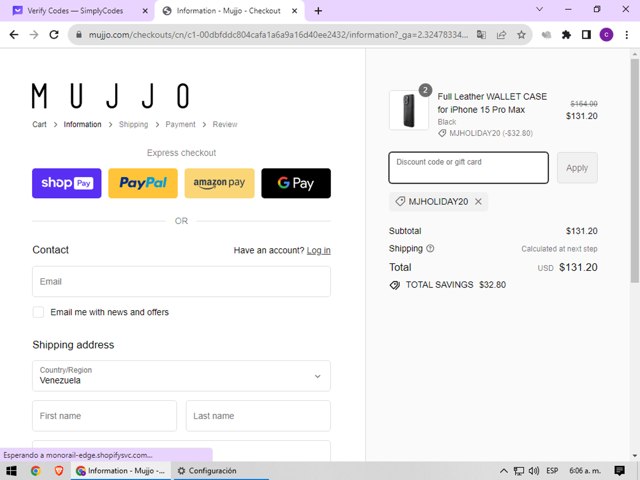Reload the checkout page

click(54, 35)
